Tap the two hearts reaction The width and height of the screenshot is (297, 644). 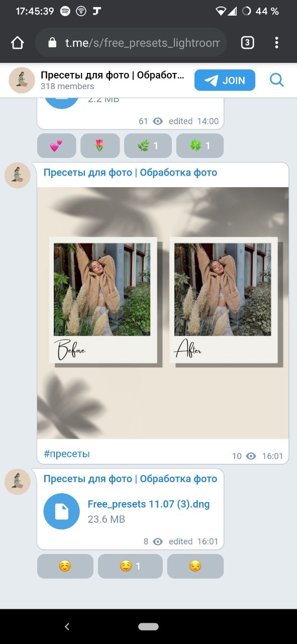coord(56,146)
